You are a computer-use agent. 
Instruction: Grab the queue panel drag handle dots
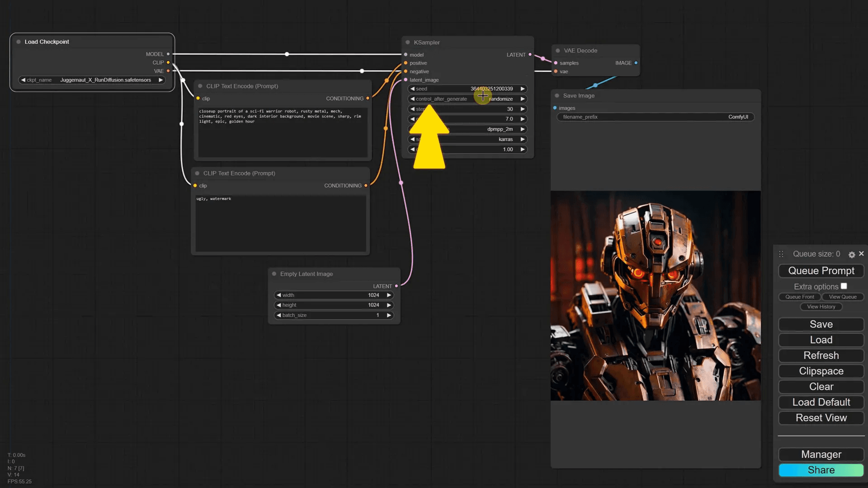pyautogui.click(x=781, y=254)
